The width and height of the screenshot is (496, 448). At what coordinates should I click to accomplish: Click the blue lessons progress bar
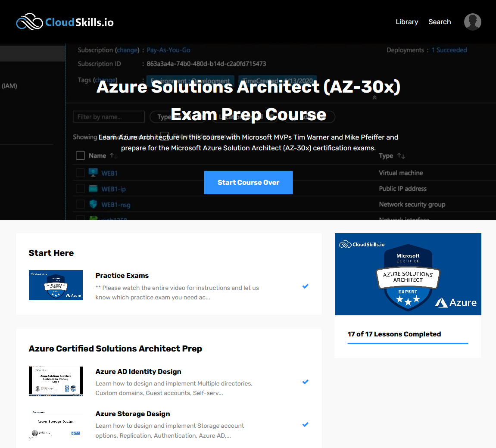pos(408,343)
